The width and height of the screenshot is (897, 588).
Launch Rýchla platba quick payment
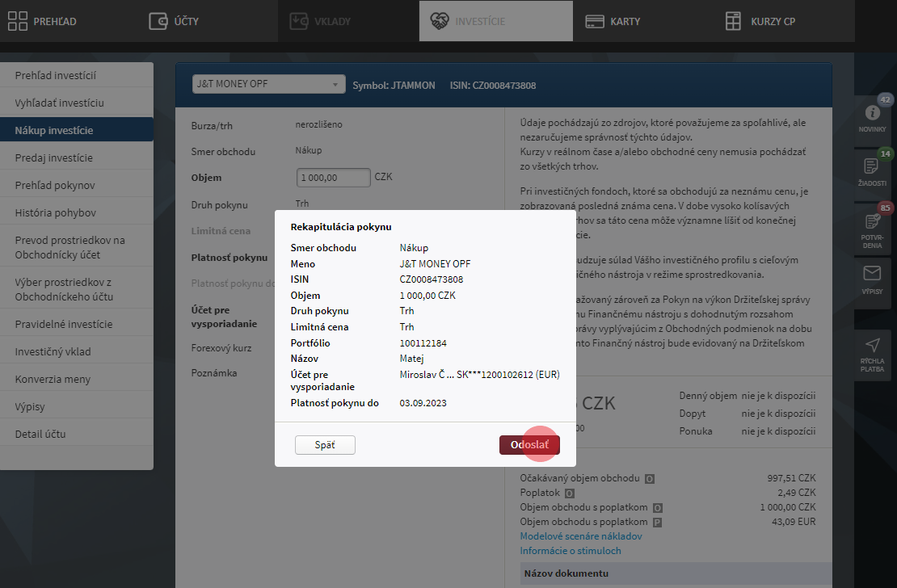click(872, 352)
